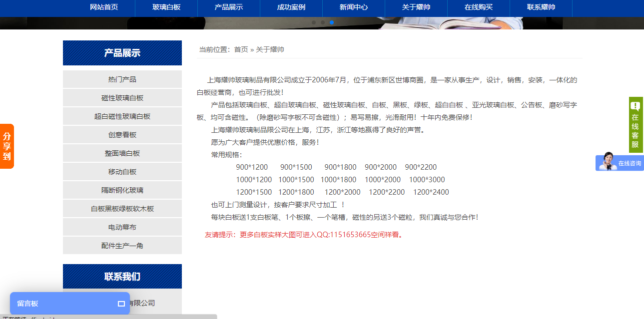This screenshot has width=644, height=319.
Task: Select the third active carousel dot
Action: point(332,22)
